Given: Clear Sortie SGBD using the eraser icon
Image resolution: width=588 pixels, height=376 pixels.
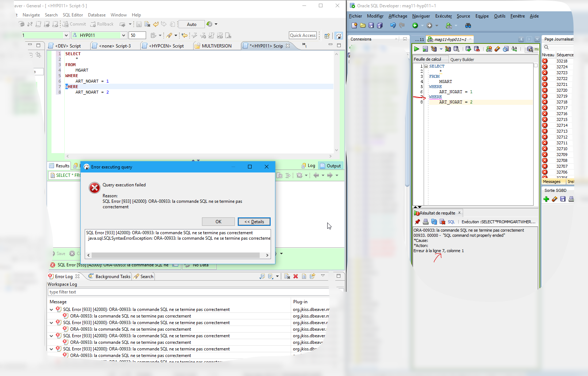Looking at the screenshot, I should tap(554, 199).
